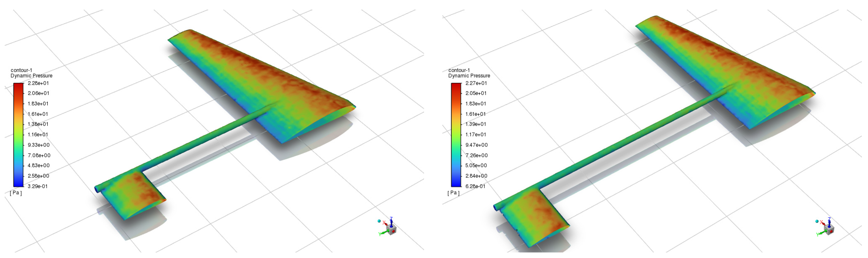The width and height of the screenshot is (868, 258).
Task: Click the left legend title contour-1
Action: tap(21, 70)
